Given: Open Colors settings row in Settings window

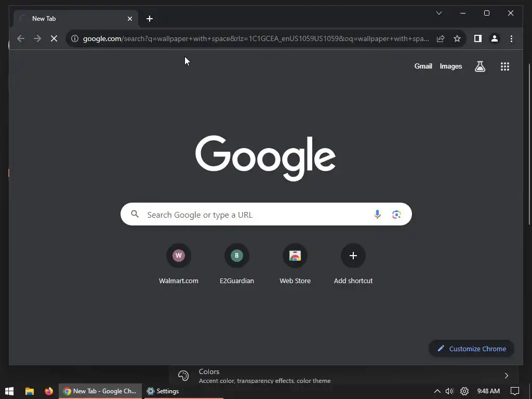Looking at the screenshot, I should coord(343,375).
